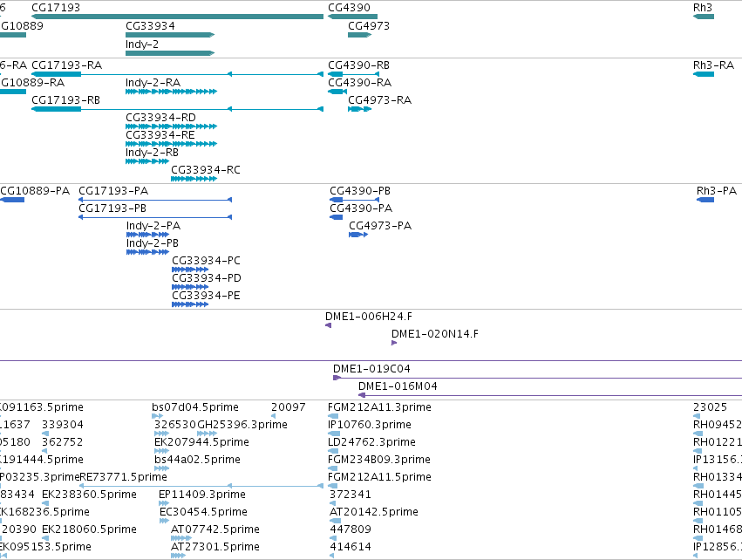742x560 pixels.
Task: Select protein CG4973-PA
Action: (358, 235)
